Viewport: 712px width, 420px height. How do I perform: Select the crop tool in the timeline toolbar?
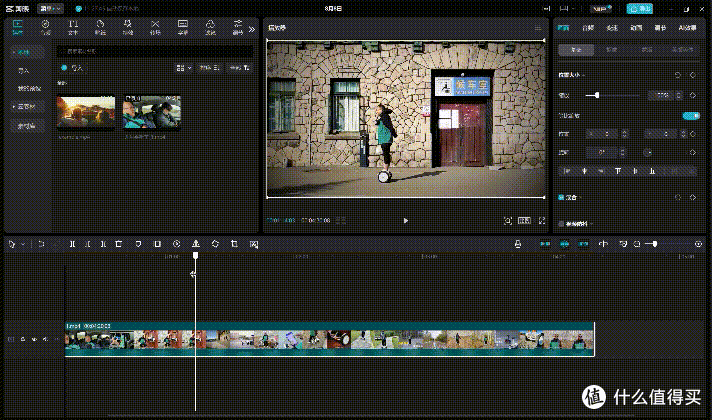point(234,244)
